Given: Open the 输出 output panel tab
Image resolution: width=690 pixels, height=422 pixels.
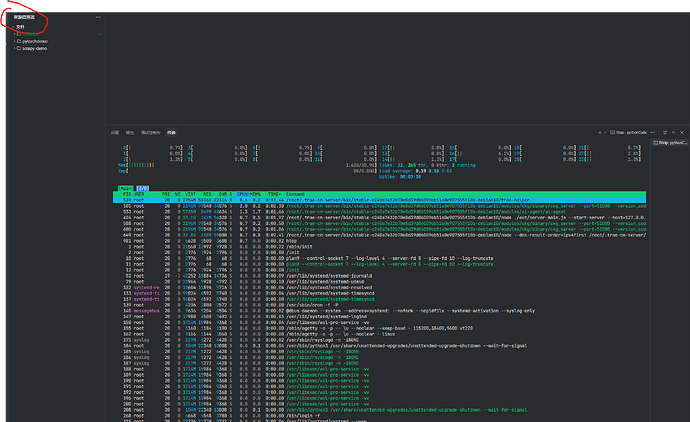Looking at the screenshot, I should click(130, 132).
